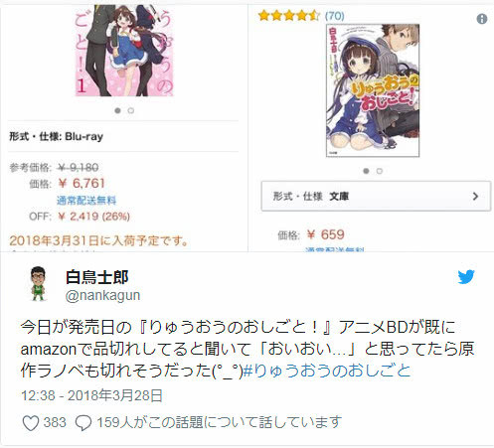Click 159人がこの話題について話しています text
494x448 pixels.
click(x=219, y=422)
